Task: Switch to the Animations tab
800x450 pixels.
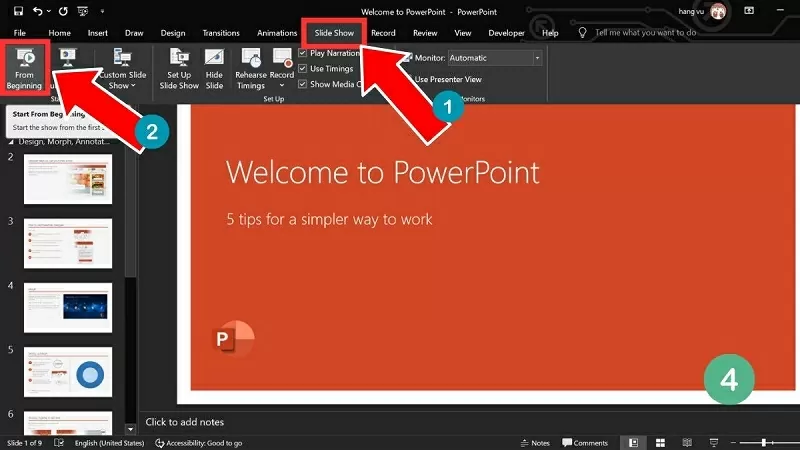Action: (277, 33)
